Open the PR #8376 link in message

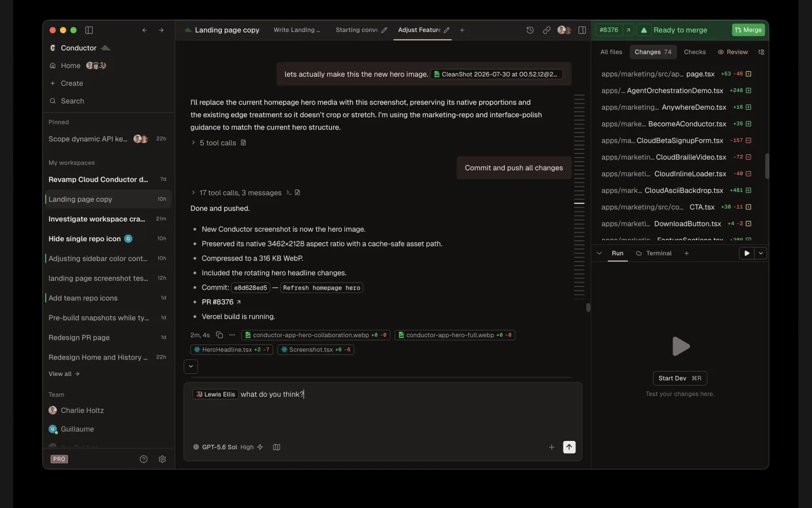(221, 302)
